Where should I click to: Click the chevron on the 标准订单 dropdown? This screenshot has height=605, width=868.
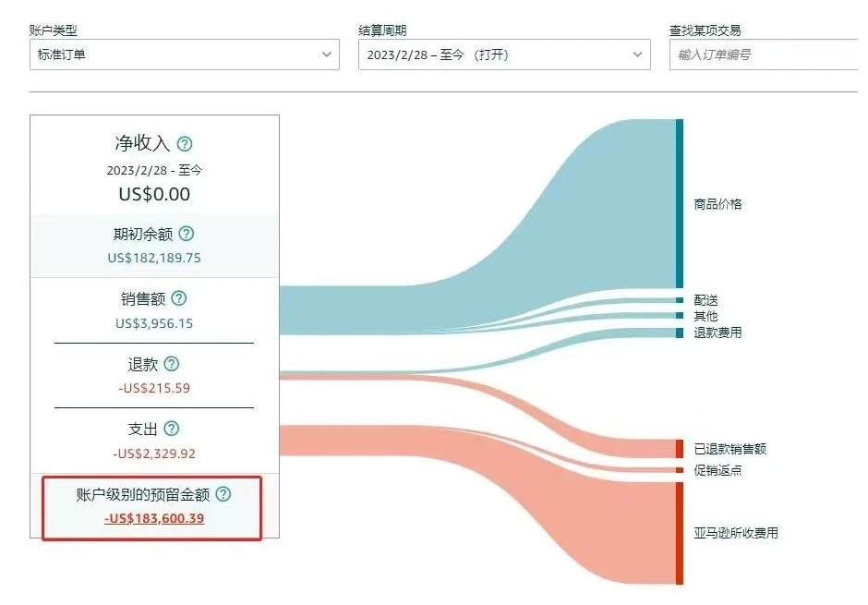pos(328,54)
